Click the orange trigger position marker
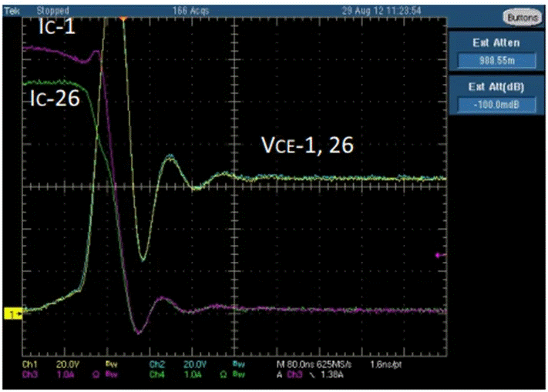Screen dimensions: 548x392 click(x=123, y=18)
